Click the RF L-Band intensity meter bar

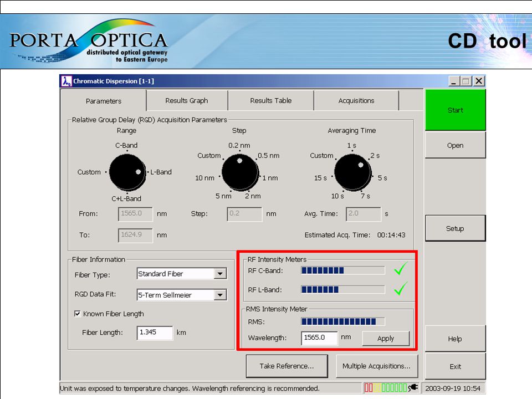(342, 289)
